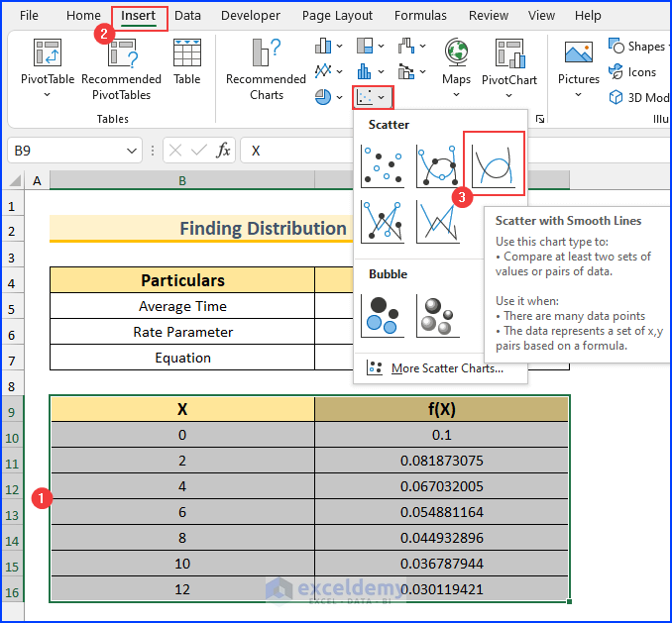Viewport: 672px width, 623px height.
Task: Switch to the Developer tab
Action: (x=251, y=16)
